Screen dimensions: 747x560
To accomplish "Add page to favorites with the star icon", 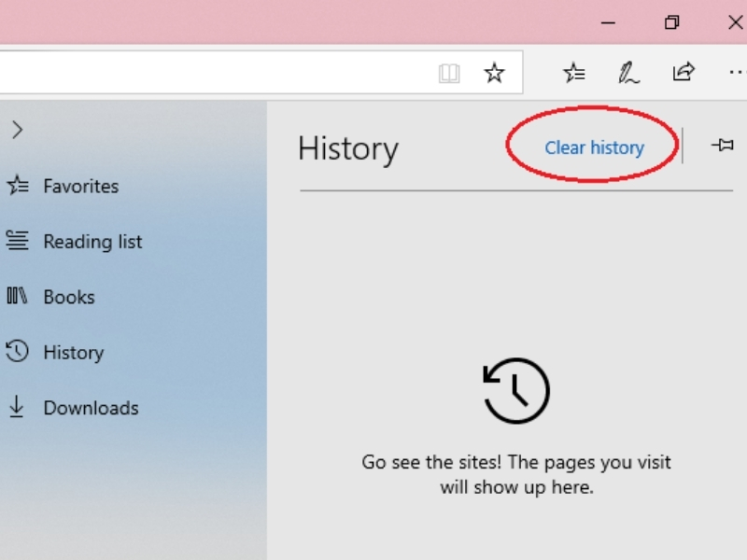I will click(494, 73).
